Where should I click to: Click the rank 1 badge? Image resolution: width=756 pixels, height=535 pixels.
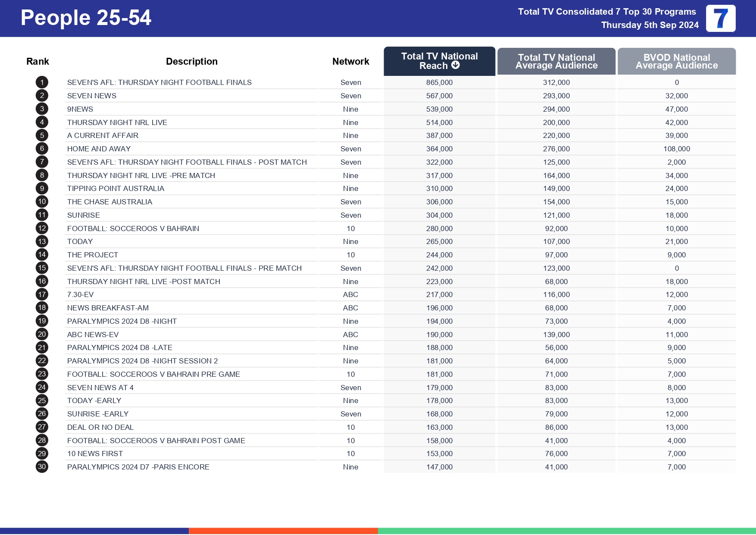click(x=41, y=82)
